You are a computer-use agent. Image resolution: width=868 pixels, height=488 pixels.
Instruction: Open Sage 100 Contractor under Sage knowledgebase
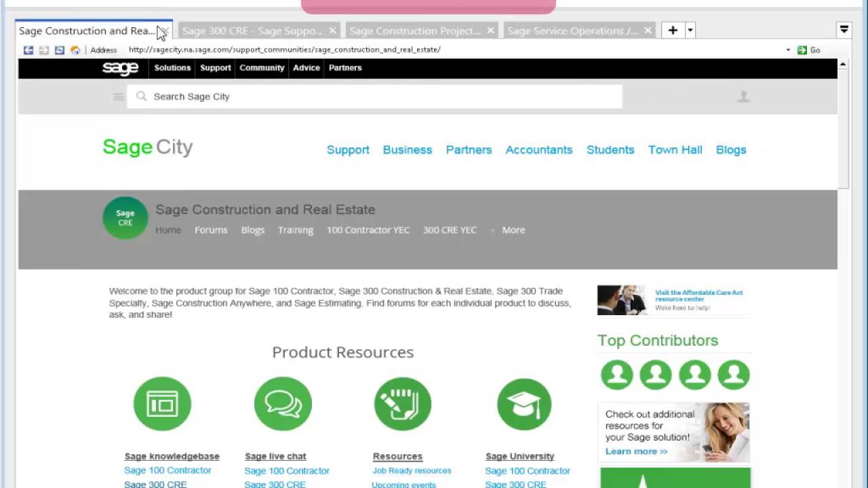point(167,470)
